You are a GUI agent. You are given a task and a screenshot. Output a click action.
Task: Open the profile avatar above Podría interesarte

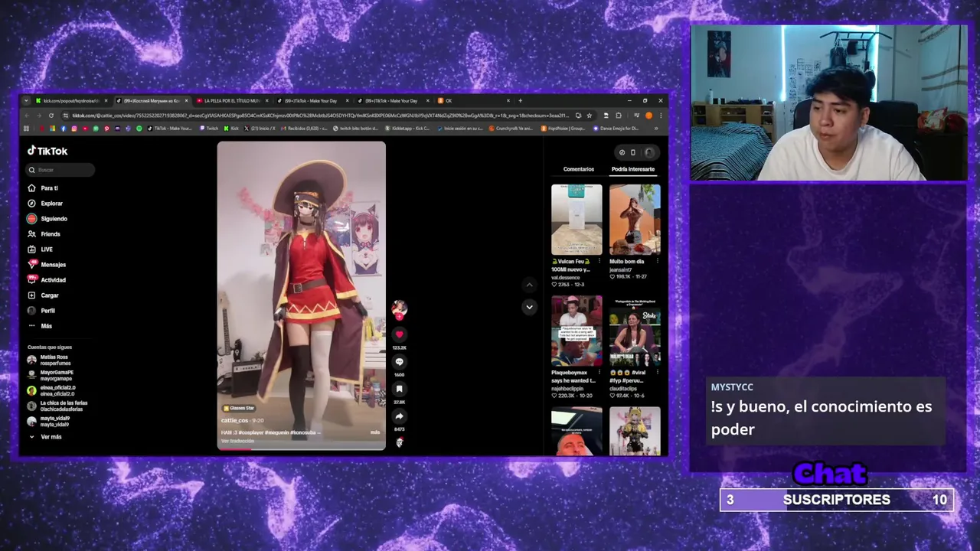pyautogui.click(x=649, y=152)
